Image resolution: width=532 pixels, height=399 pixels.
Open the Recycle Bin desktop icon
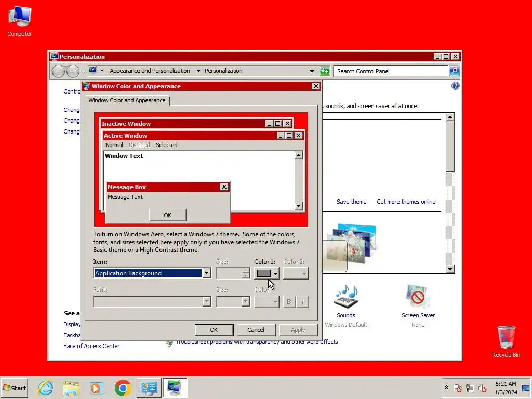pos(506,341)
